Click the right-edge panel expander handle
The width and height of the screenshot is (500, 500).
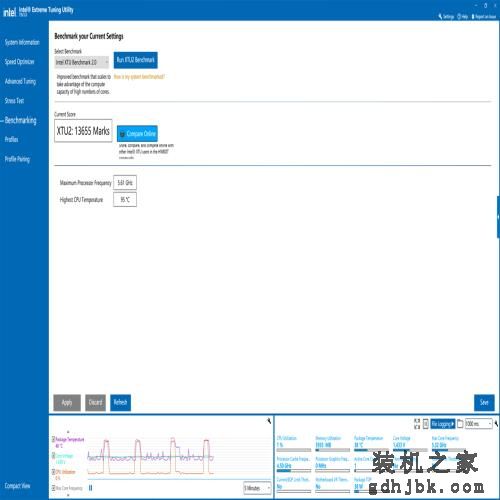click(x=498, y=217)
